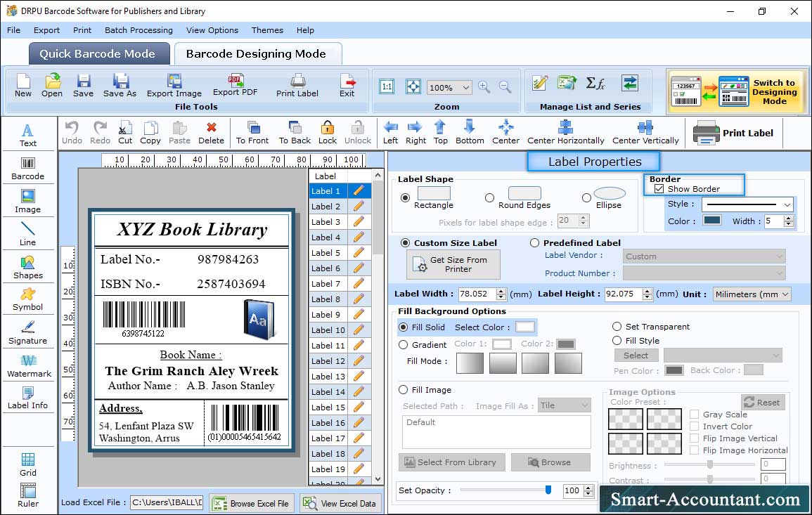Open the Label Vendor dropdown
Viewport: 812px width, 515px height.
704,256
